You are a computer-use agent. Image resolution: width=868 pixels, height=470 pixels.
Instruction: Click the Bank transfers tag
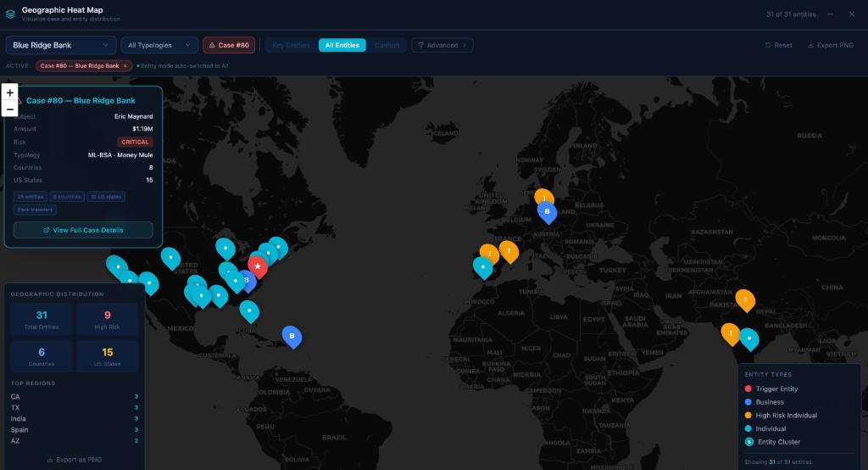coord(35,210)
